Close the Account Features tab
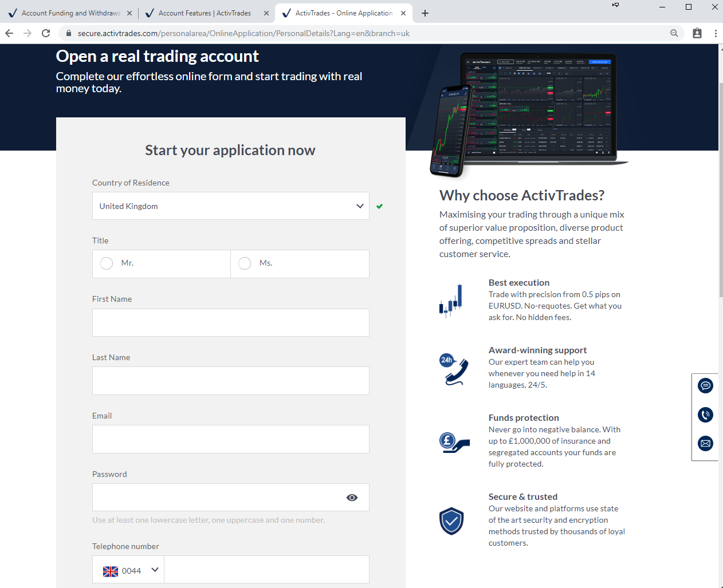This screenshot has height=588, width=723. tap(266, 13)
